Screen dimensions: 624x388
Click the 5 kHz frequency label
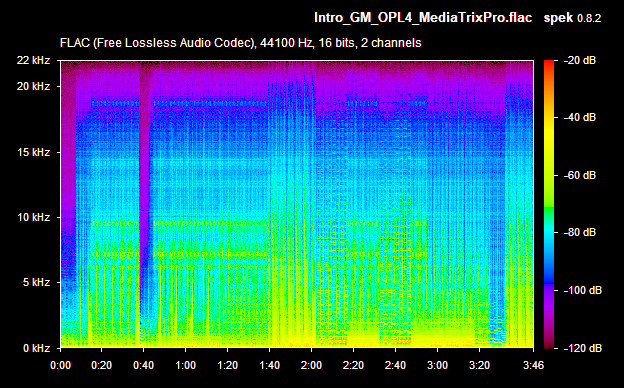(36, 283)
